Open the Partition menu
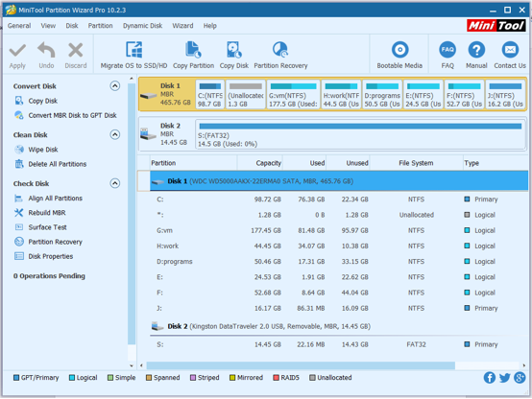Viewport: 532px width, 399px height. click(x=100, y=26)
